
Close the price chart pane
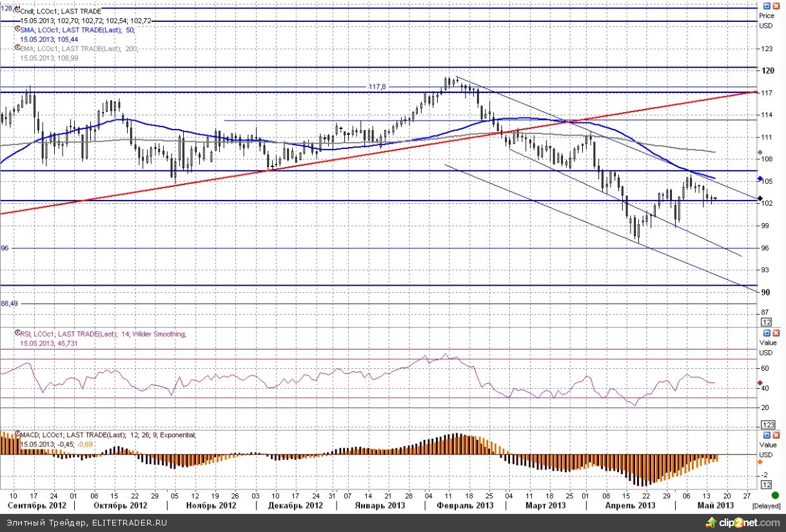(x=776, y=7)
